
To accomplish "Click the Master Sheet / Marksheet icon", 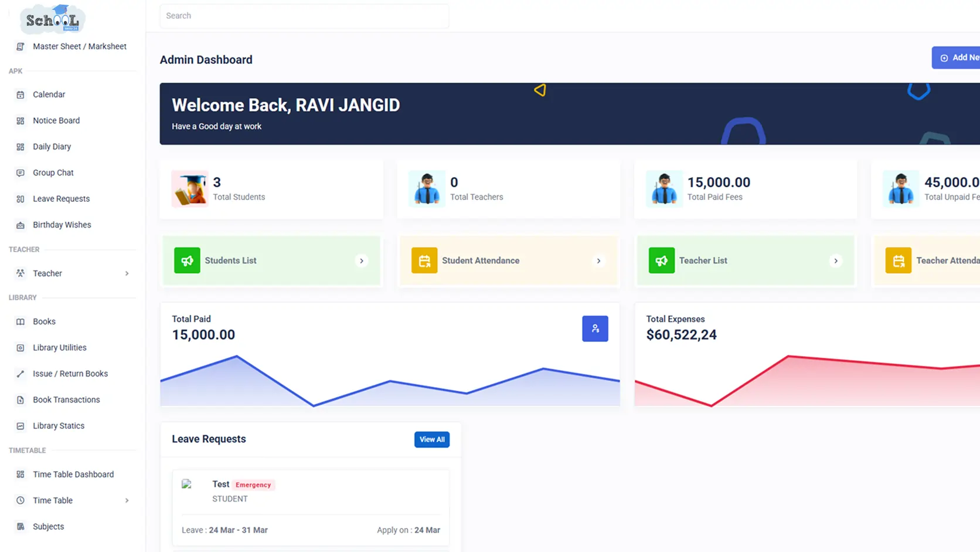I will [21, 46].
